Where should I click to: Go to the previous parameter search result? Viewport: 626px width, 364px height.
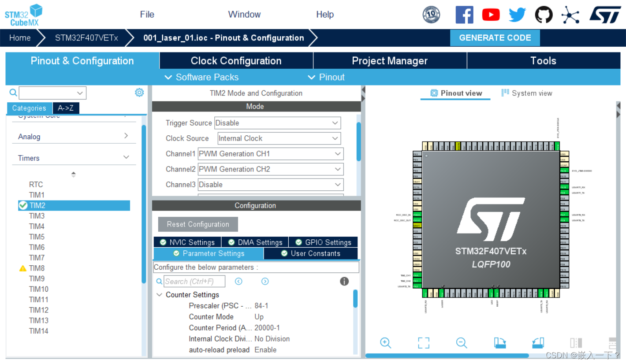pos(238,281)
